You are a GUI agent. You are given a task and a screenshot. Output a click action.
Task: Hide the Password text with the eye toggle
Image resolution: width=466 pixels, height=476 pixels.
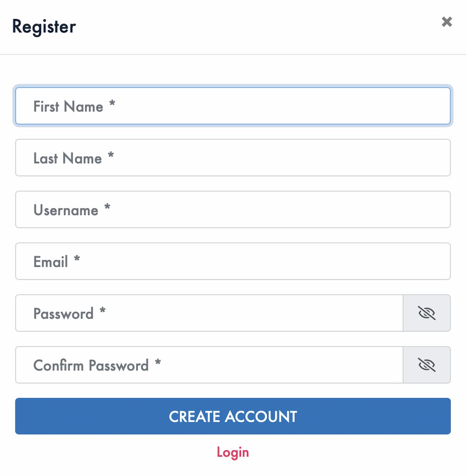click(x=426, y=313)
